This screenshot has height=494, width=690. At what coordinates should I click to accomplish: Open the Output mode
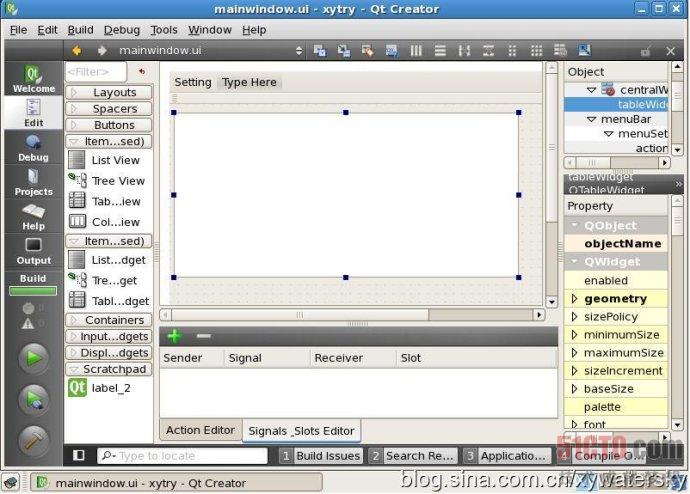point(33,251)
